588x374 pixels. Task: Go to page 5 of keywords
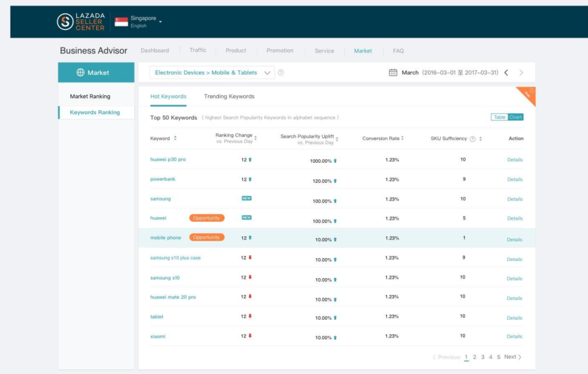click(499, 357)
